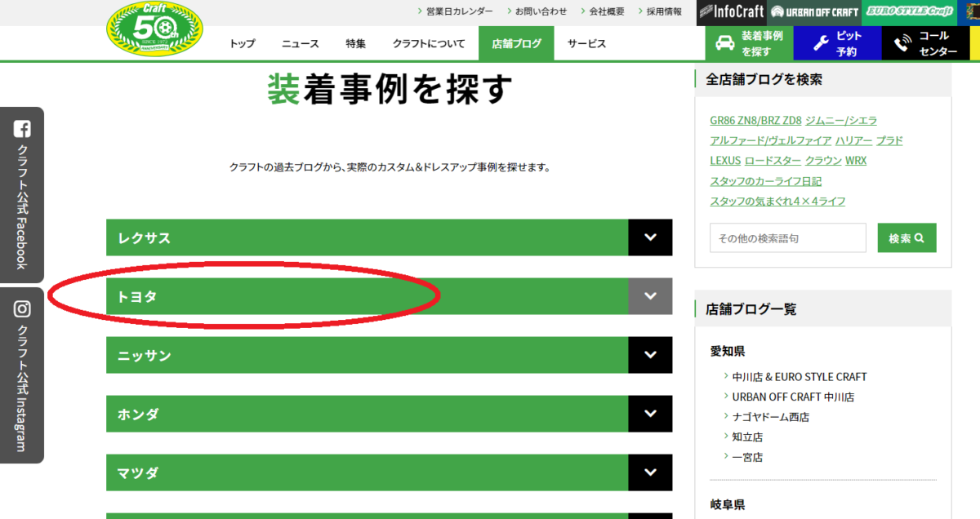Image resolution: width=980 pixels, height=519 pixels.
Task: Expand the ニッサン section
Action: (x=650, y=355)
